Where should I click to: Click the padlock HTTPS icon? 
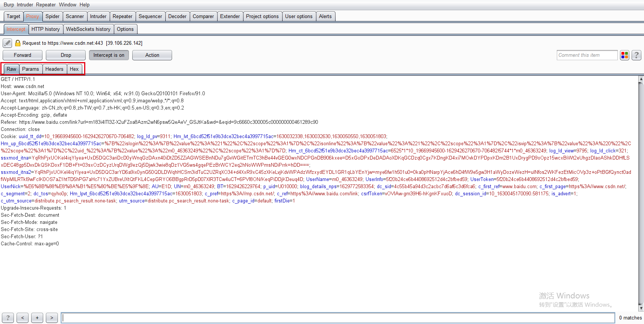(18, 43)
